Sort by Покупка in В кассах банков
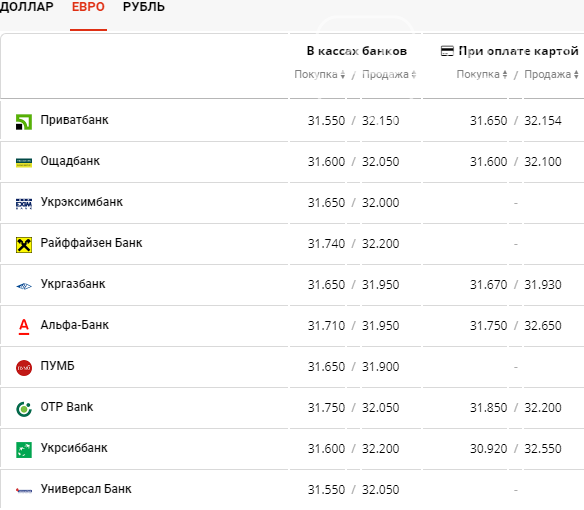The width and height of the screenshot is (584, 510). (x=320, y=75)
